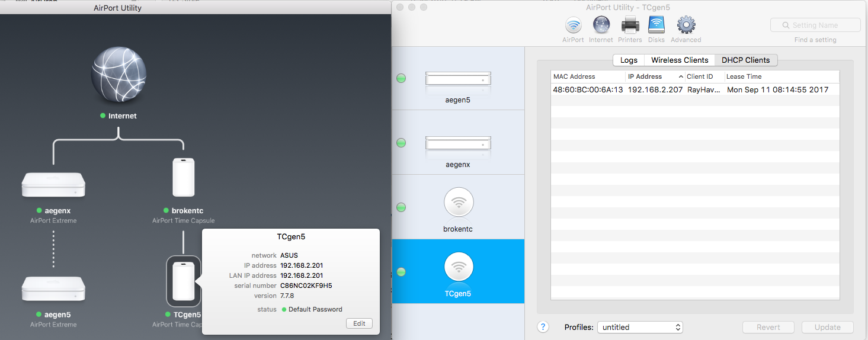
Task: Open the Disks toolbar section
Action: pos(656,29)
